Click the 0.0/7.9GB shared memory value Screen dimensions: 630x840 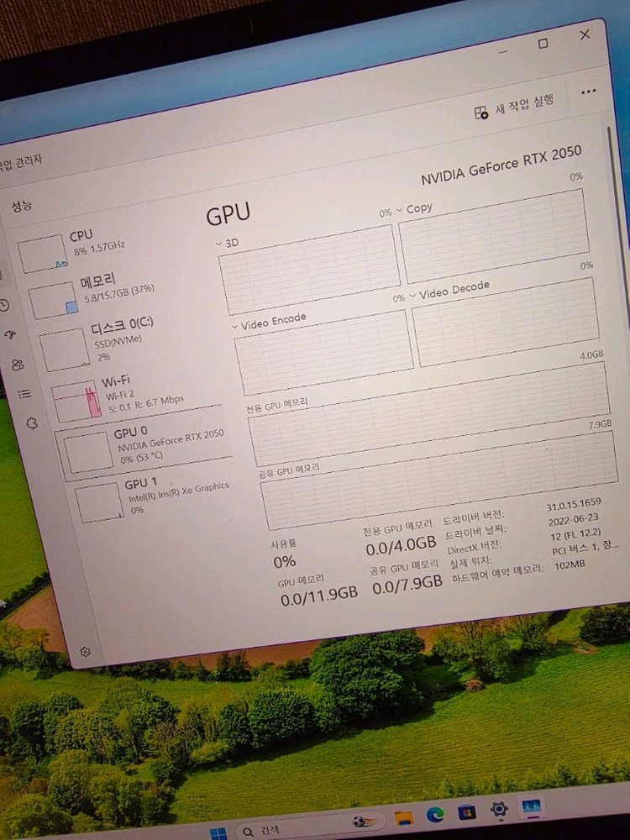[x=407, y=584]
